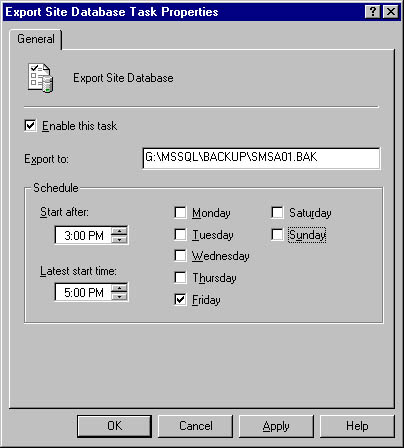404x448 pixels.
Task: Increase the Start after time with up arrow
Action: pyautogui.click(x=119, y=231)
